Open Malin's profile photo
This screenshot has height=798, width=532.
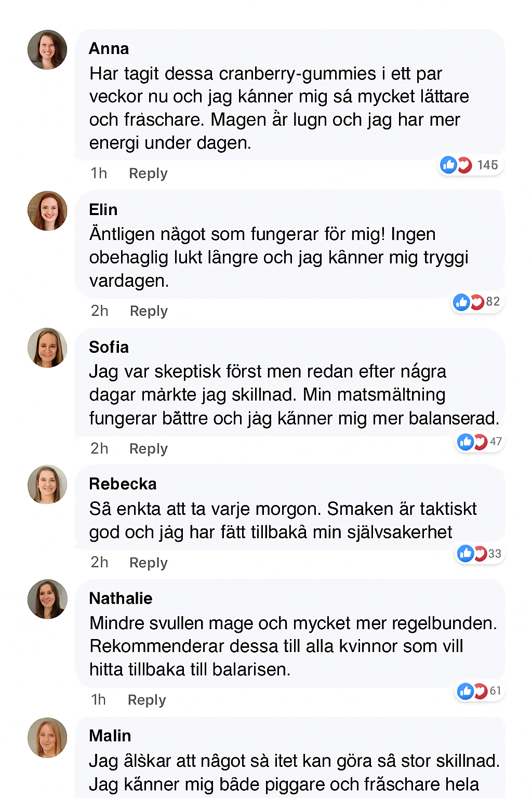[47, 737]
